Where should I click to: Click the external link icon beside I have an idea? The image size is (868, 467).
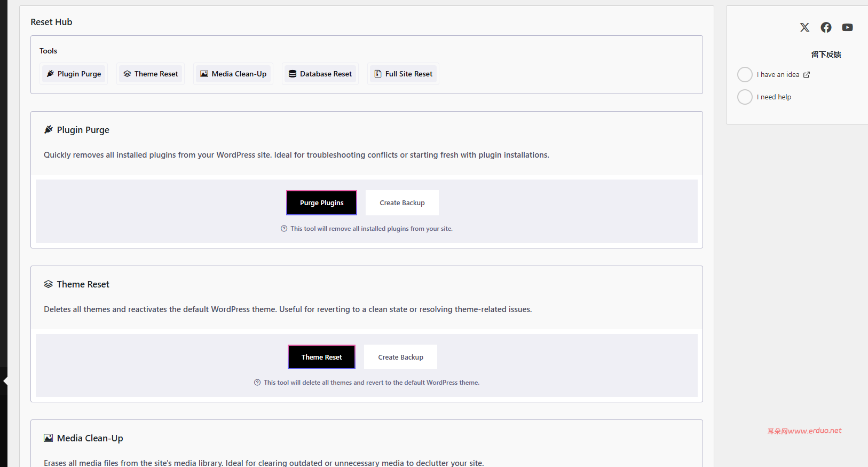point(807,75)
